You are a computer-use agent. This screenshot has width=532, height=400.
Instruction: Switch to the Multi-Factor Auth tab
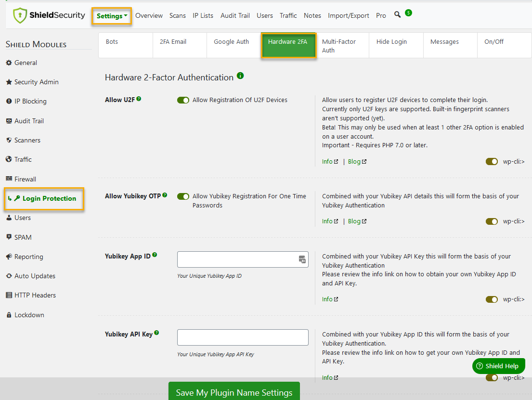(x=342, y=45)
